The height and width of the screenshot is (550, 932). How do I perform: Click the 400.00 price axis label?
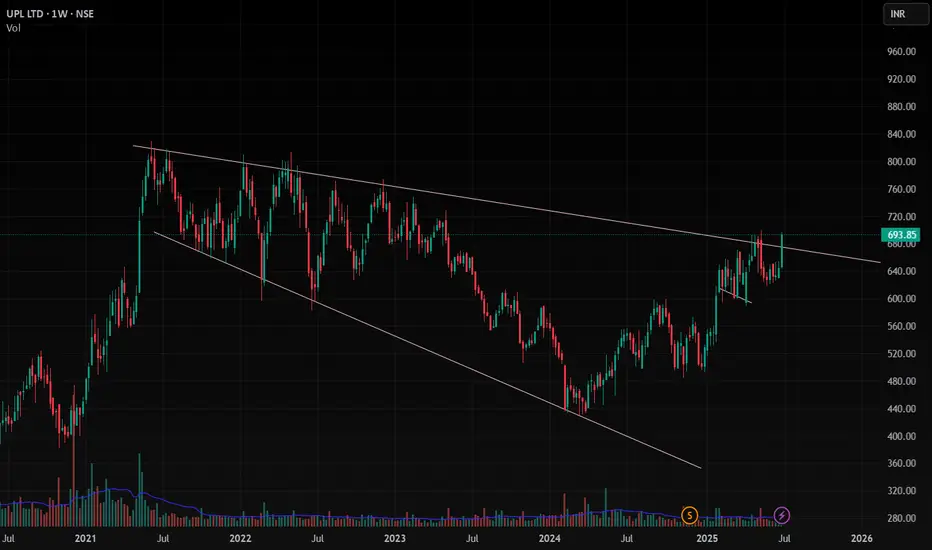[901, 436]
